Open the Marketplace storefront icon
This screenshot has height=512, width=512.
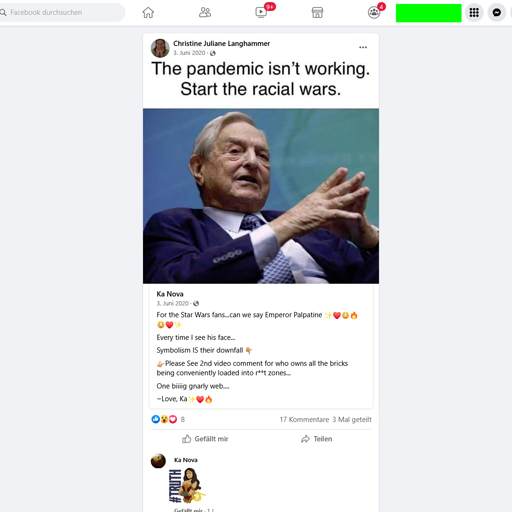(x=317, y=13)
